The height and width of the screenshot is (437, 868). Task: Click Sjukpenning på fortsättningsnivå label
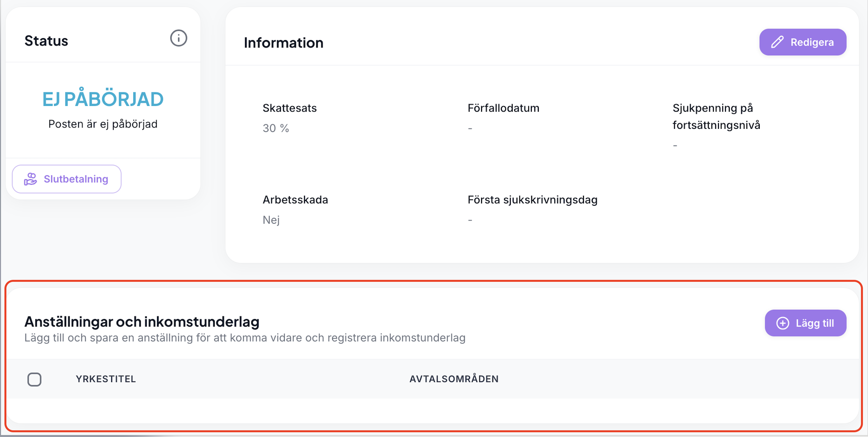point(716,116)
